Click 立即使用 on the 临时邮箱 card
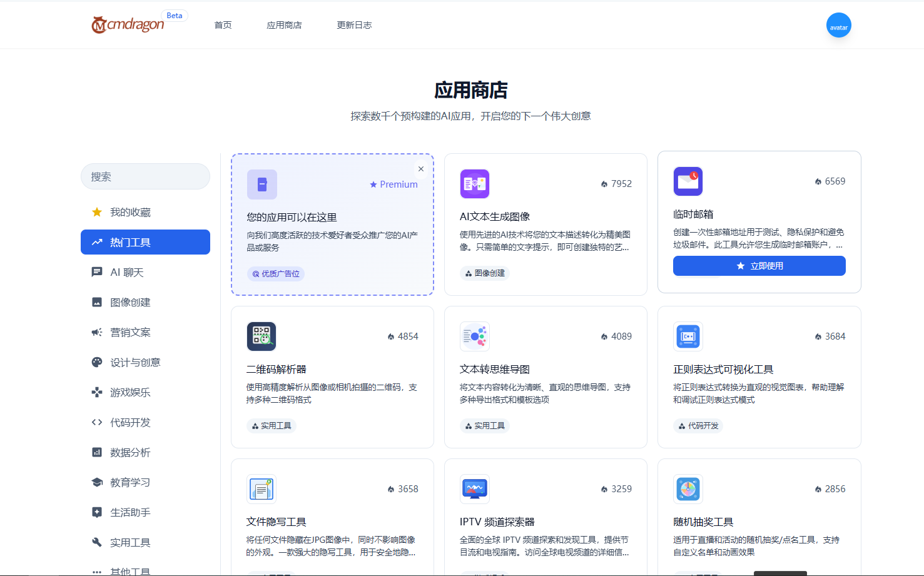The width and height of the screenshot is (924, 576). (759, 266)
